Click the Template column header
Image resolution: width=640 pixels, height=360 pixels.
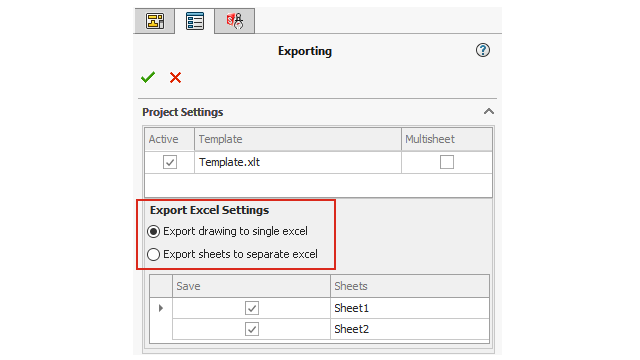[298, 139]
